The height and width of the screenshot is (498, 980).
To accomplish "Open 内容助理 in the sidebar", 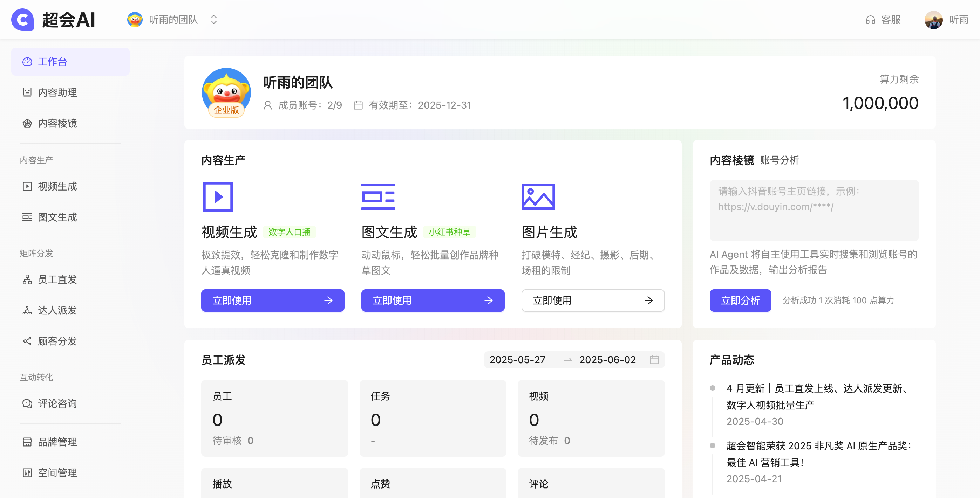I will pyautogui.click(x=70, y=92).
